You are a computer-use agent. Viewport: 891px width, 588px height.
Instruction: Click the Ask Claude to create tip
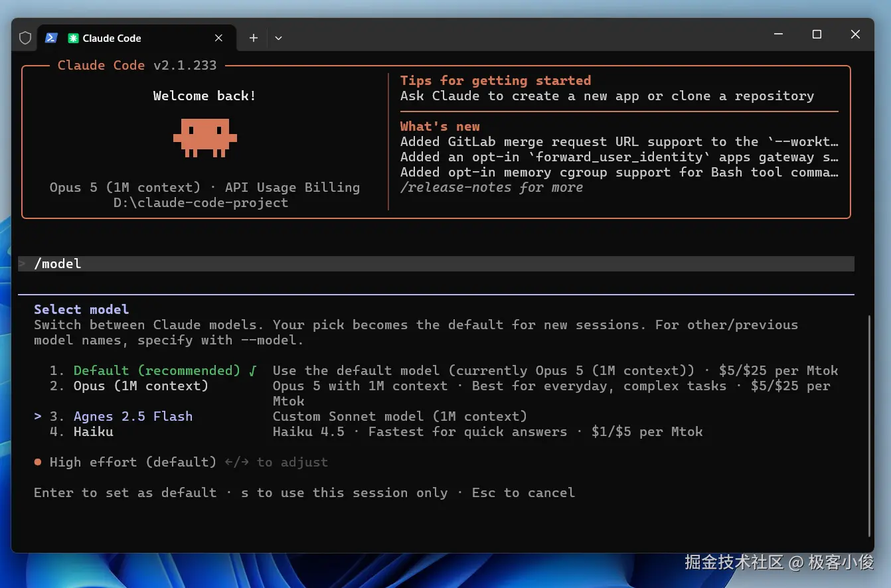[x=607, y=96]
